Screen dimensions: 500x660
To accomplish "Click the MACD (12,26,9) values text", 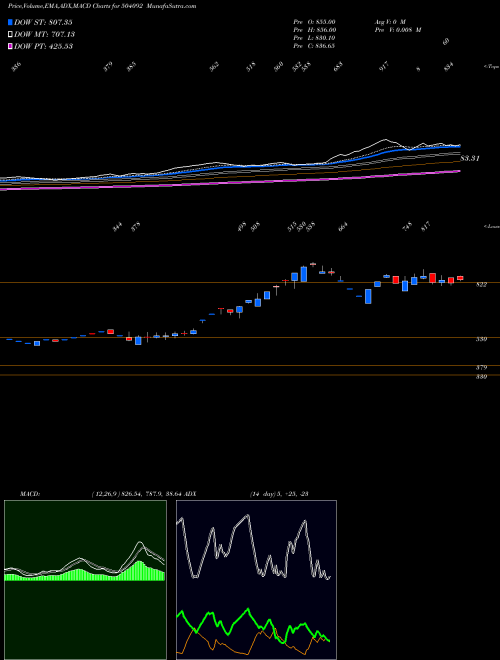I will point(136,494).
